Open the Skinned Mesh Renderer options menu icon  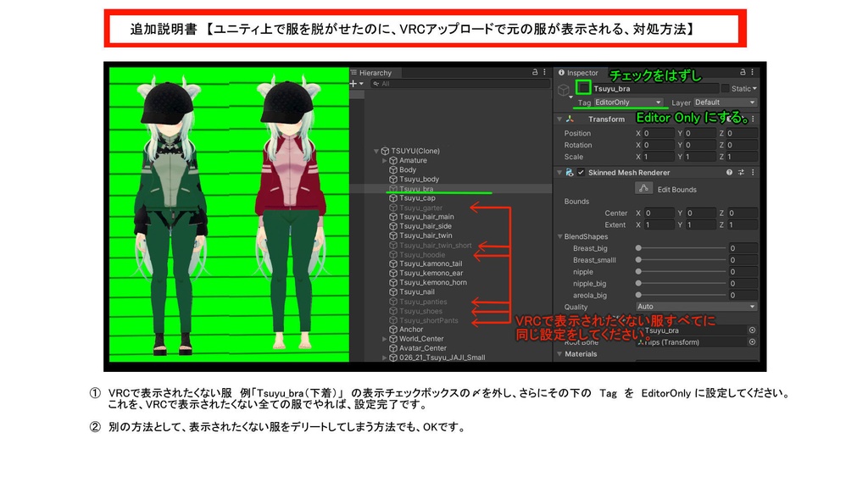[752, 172]
